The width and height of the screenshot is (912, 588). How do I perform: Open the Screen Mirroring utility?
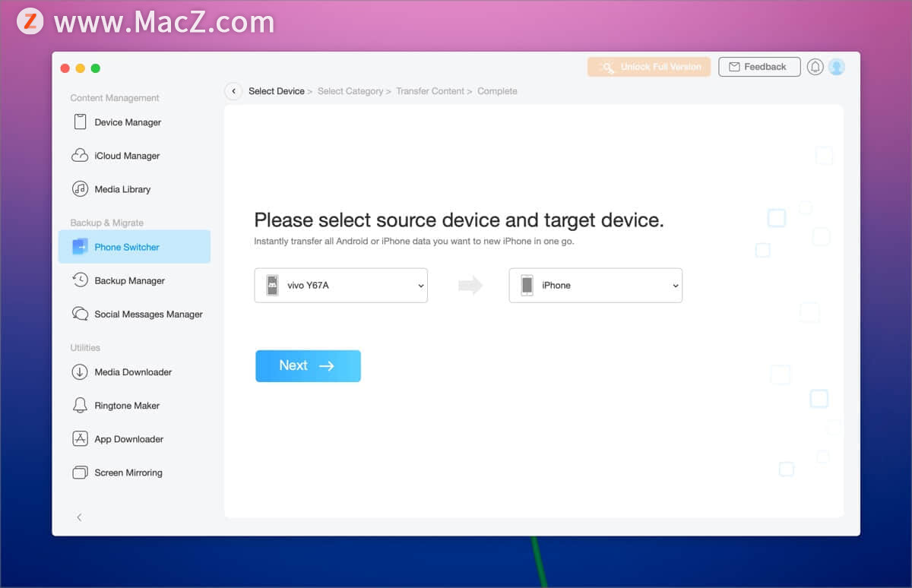coord(134,473)
